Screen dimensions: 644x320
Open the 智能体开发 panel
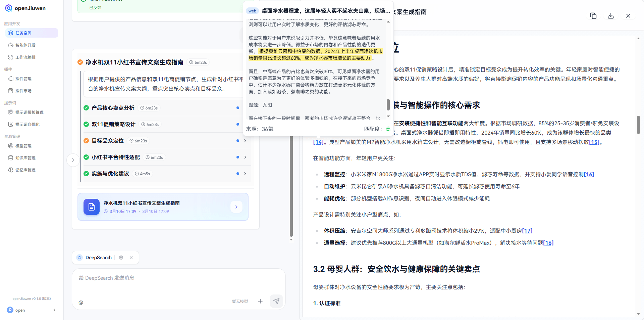pos(26,45)
